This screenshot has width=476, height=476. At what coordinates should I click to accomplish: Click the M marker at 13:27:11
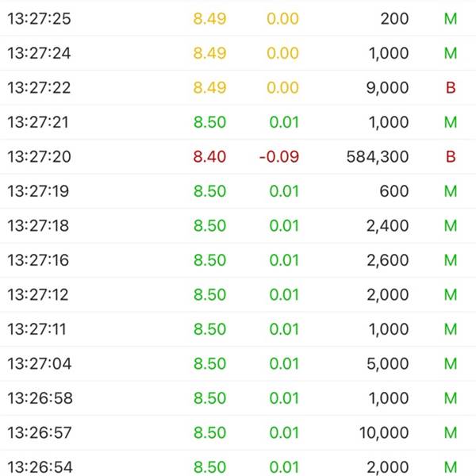point(451,329)
